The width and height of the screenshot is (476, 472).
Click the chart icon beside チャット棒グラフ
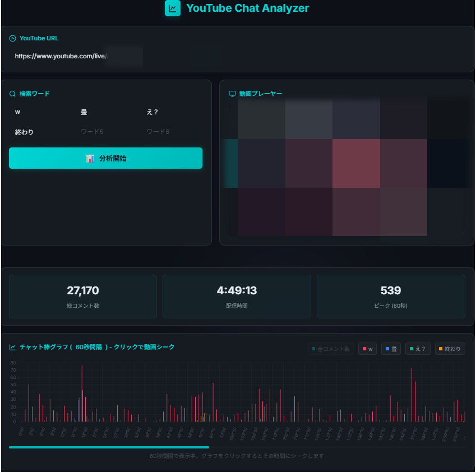pyautogui.click(x=12, y=348)
